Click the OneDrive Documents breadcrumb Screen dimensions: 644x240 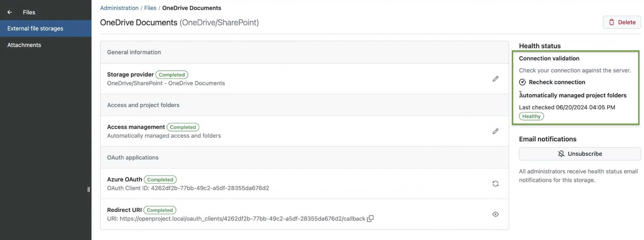pos(191,8)
